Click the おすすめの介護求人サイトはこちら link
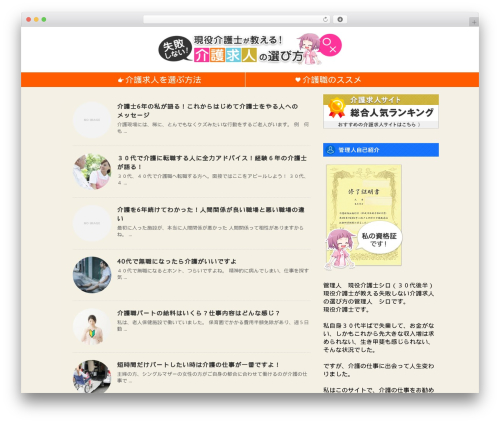 tap(379, 125)
